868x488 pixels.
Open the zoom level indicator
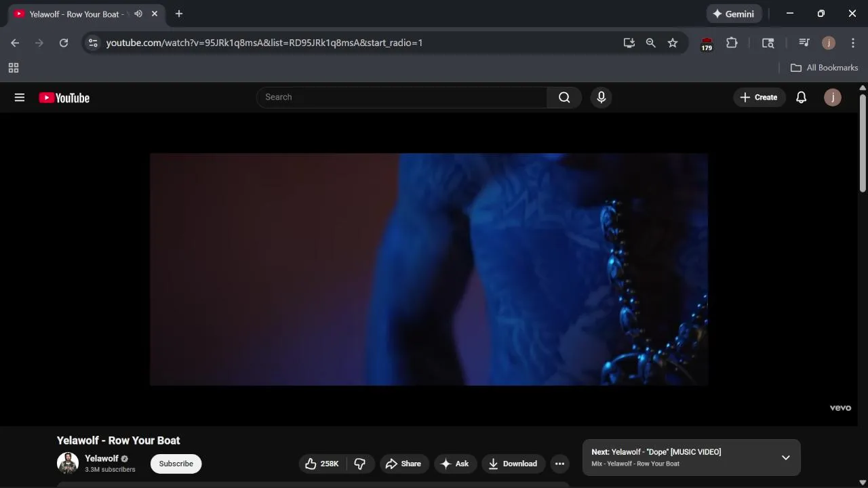click(651, 43)
